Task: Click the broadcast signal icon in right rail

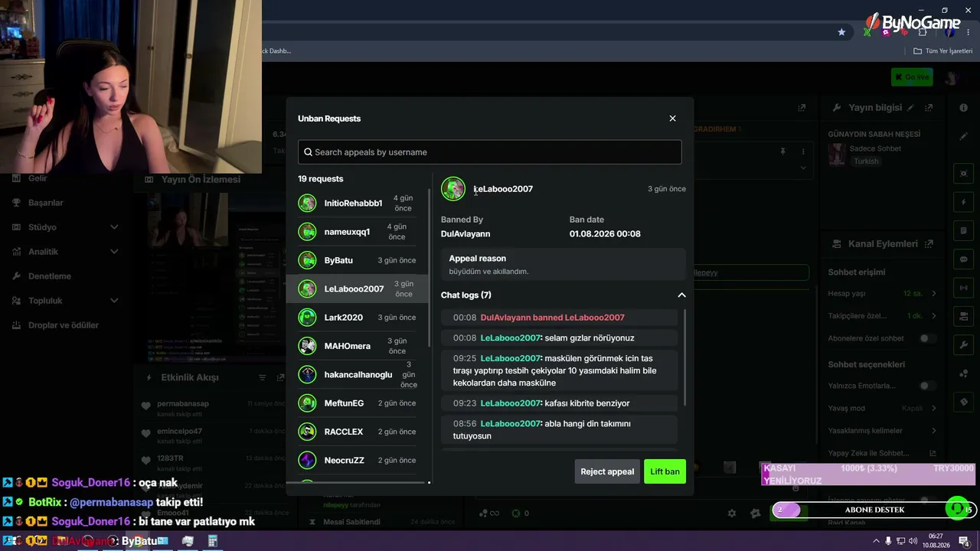Action: [x=964, y=289]
